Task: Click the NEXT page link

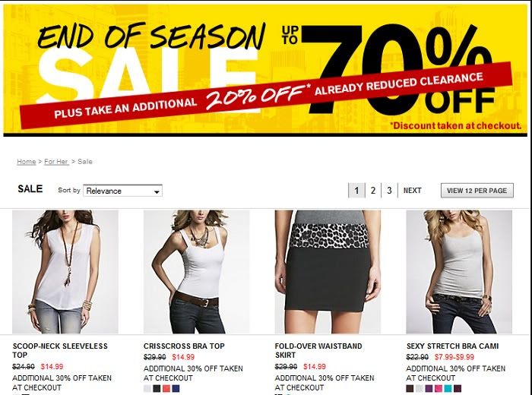Action: tap(412, 191)
